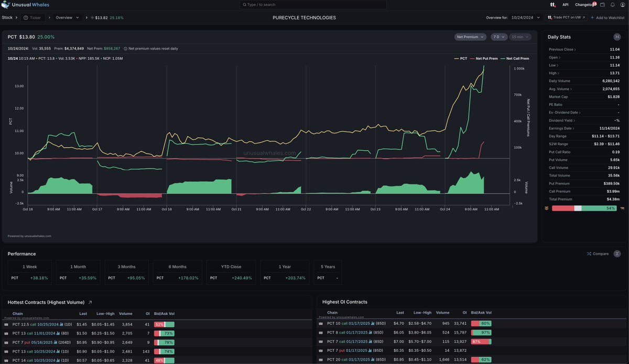This screenshot has height=364, width=629.
Task: Click Add to Watchlist
Action: coord(608,18)
